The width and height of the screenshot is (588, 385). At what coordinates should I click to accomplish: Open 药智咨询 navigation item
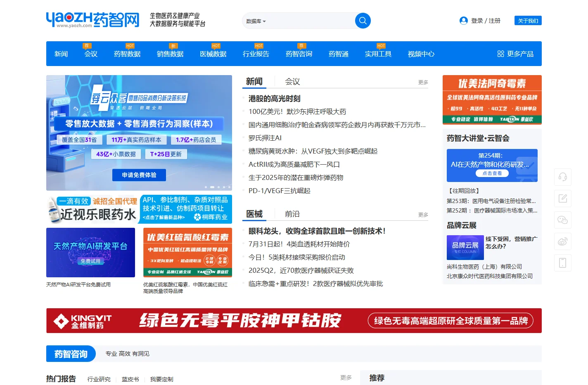(x=299, y=54)
